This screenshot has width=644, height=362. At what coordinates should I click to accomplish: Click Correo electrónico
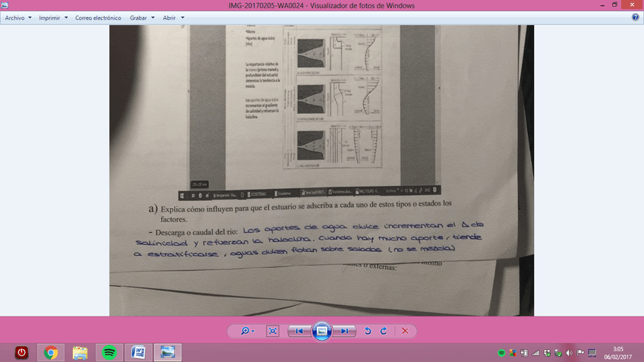(x=98, y=17)
